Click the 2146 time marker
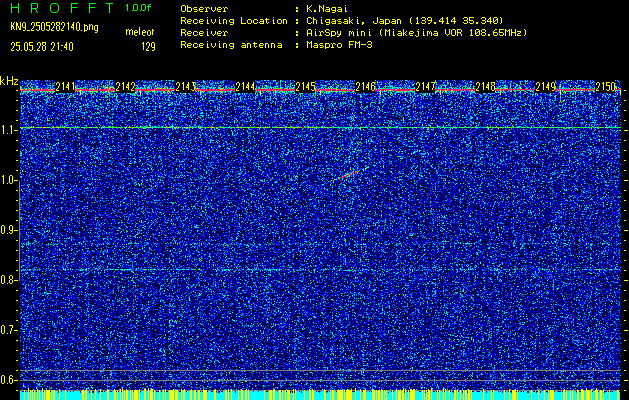The width and height of the screenshot is (629, 400). point(365,87)
